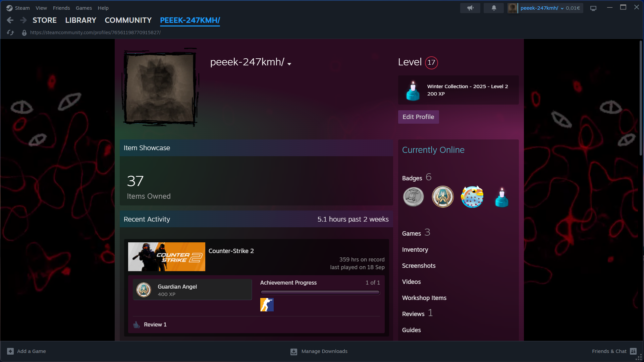This screenshot has height=362, width=644.
Task: Open the silver pillar community badge
Action: coord(413,197)
